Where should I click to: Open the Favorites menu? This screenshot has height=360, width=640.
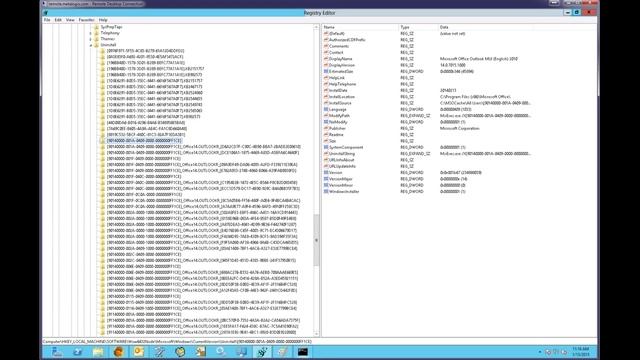click(x=86, y=20)
